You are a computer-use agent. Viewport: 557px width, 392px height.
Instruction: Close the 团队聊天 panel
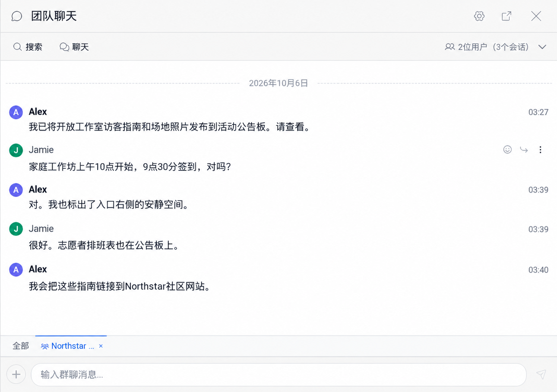click(x=536, y=16)
